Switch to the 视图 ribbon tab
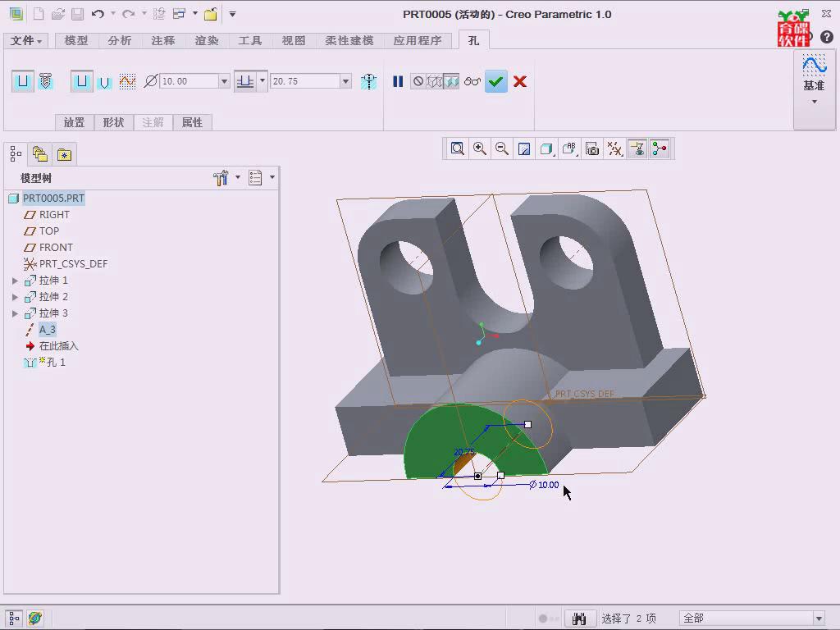The image size is (840, 630). pos(293,41)
